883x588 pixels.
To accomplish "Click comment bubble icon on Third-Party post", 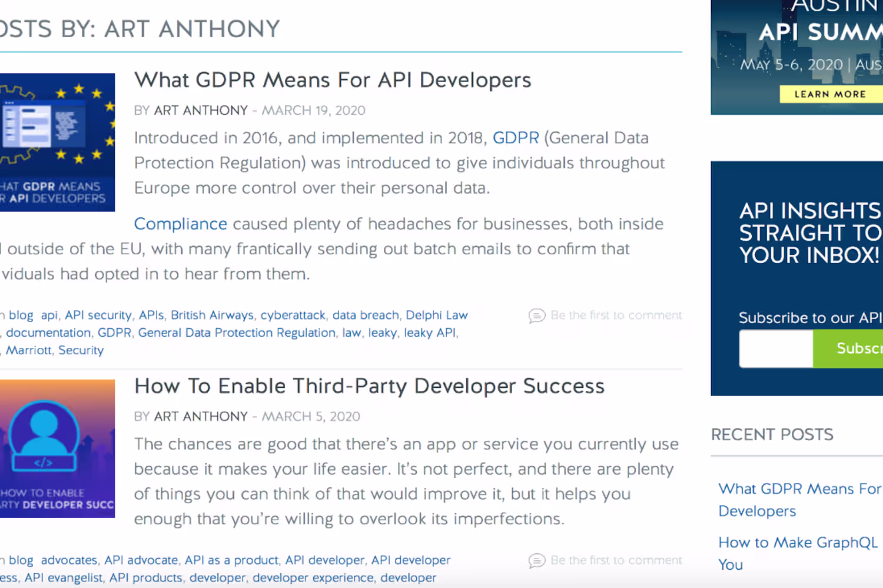I will (x=536, y=561).
